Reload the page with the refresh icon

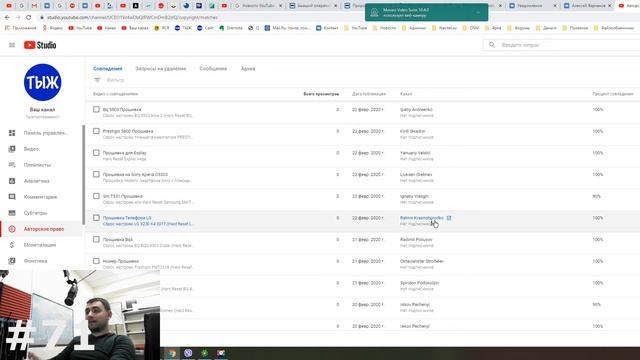[x=29, y=18]
